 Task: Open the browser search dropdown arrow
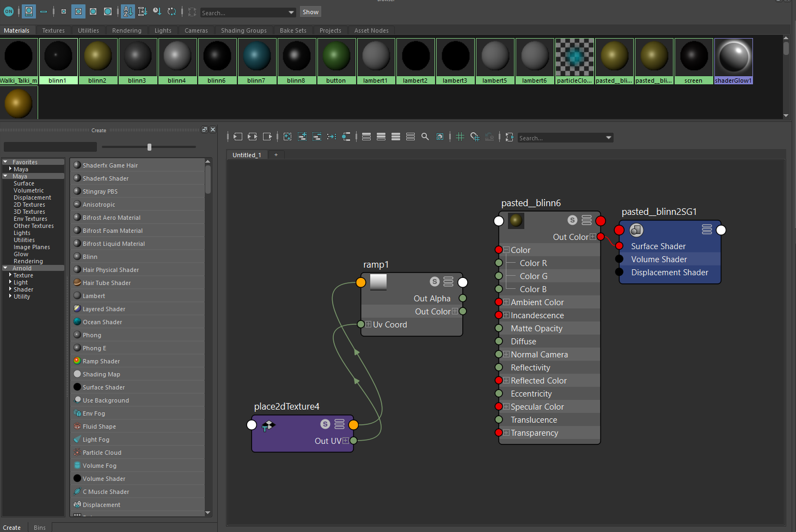pos(291,13)
